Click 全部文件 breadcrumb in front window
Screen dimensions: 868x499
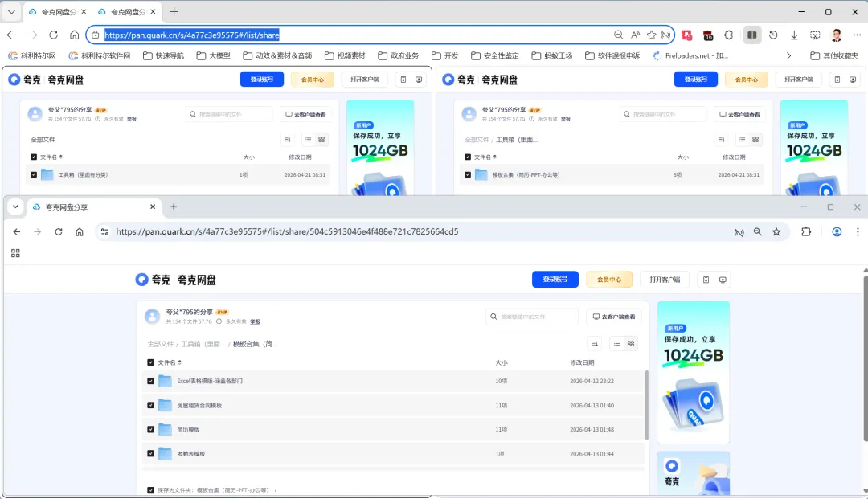pos(161,344)
